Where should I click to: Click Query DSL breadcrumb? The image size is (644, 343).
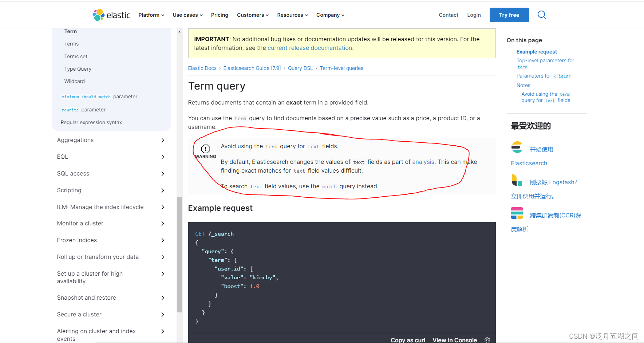[300, 68]
